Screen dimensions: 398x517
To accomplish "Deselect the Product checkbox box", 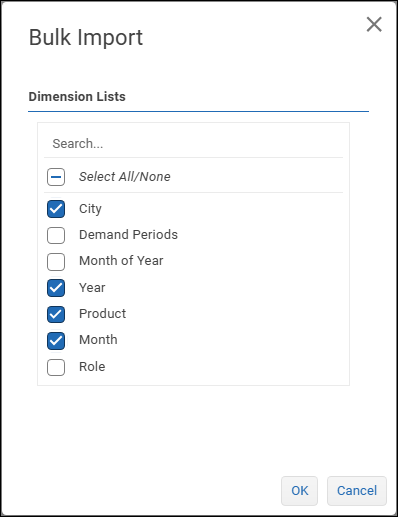I will [56, 314].
